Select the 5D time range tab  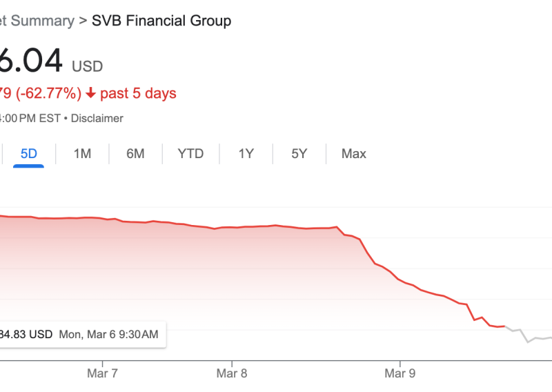(29, 154)
